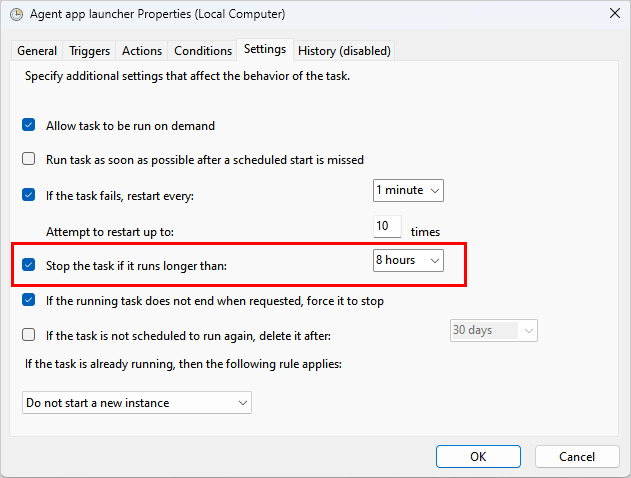Select the Conditions tab

(x=203, y=51)
